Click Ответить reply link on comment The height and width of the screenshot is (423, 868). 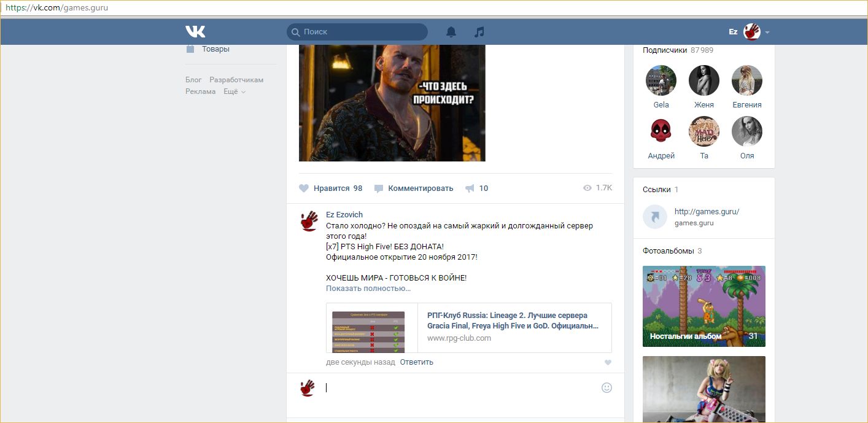pos(416,362)
